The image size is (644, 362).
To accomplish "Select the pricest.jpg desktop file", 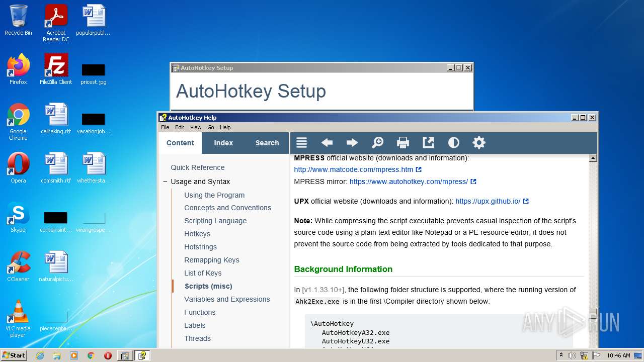I will (94, 73).
